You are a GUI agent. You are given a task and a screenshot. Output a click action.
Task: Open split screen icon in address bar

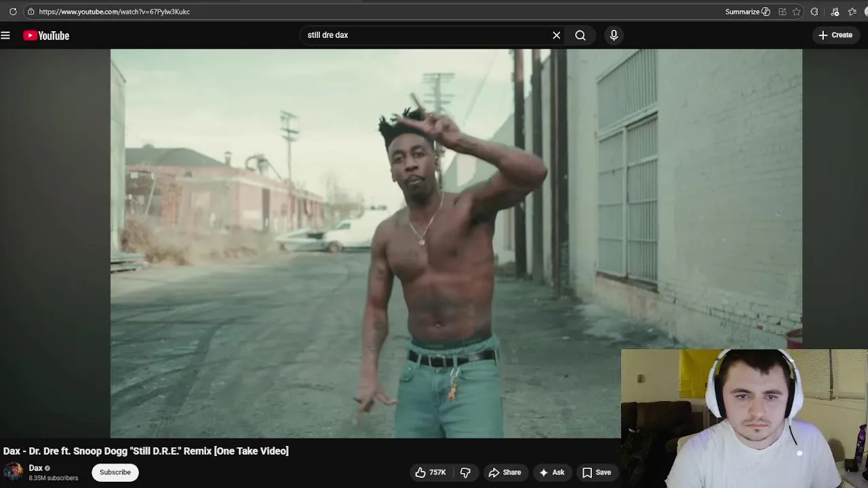point(783,12)
